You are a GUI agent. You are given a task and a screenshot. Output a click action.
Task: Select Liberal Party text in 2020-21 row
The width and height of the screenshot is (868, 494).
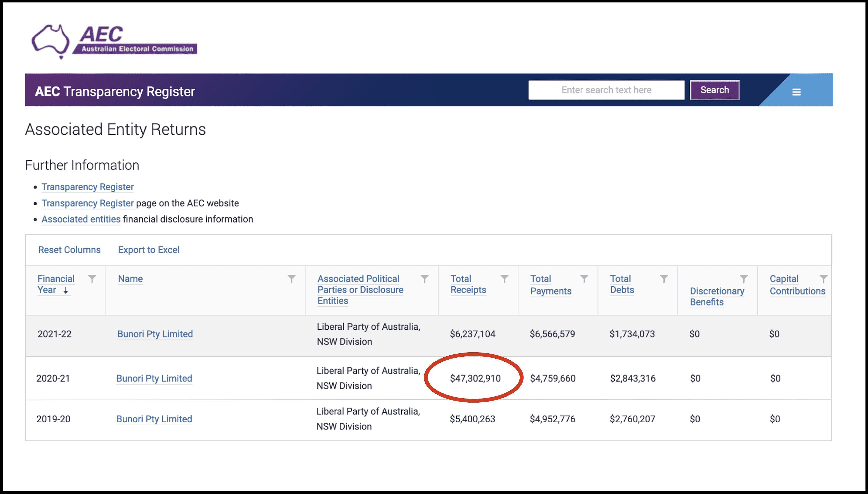pos(368,378)
